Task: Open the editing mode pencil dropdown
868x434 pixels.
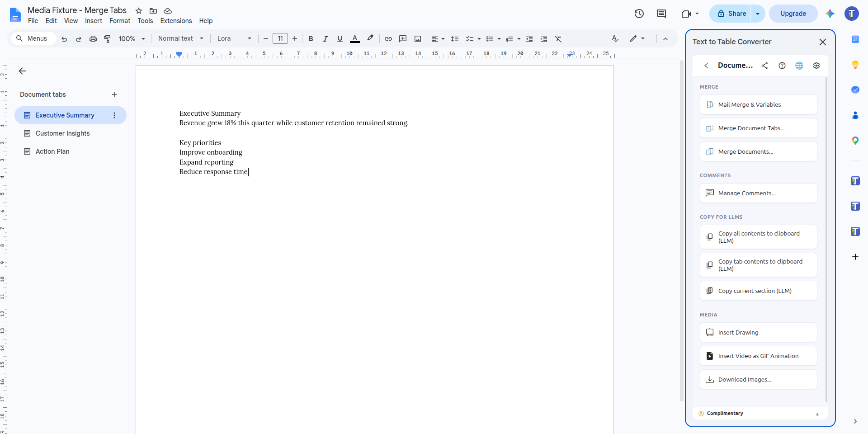Action: pos(637,38)
